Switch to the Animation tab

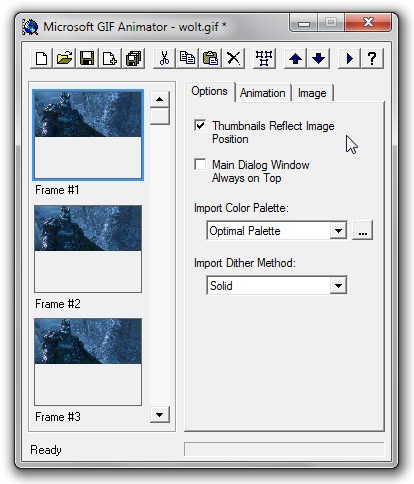click(x=263, y=93)
